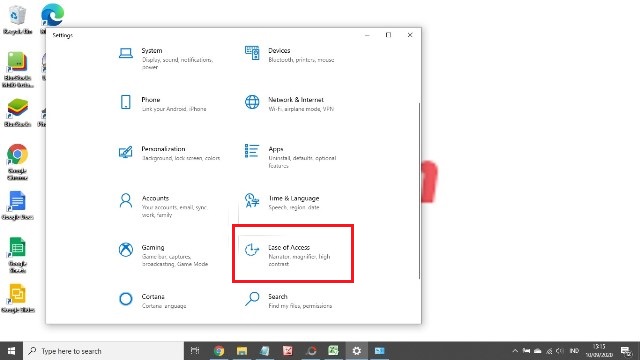Click the IND input language indicator
This screenshot has width=640, height=360.
(x=574, y=351)
